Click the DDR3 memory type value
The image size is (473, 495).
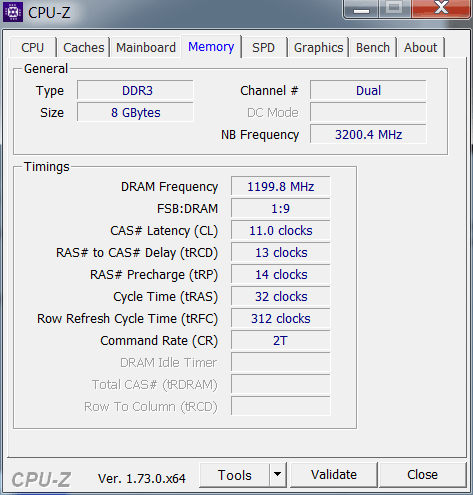[135, 90]
